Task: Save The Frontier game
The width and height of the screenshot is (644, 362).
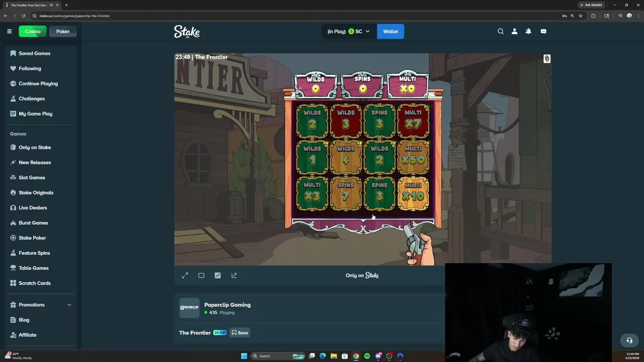Action: (x=239, y=333)
